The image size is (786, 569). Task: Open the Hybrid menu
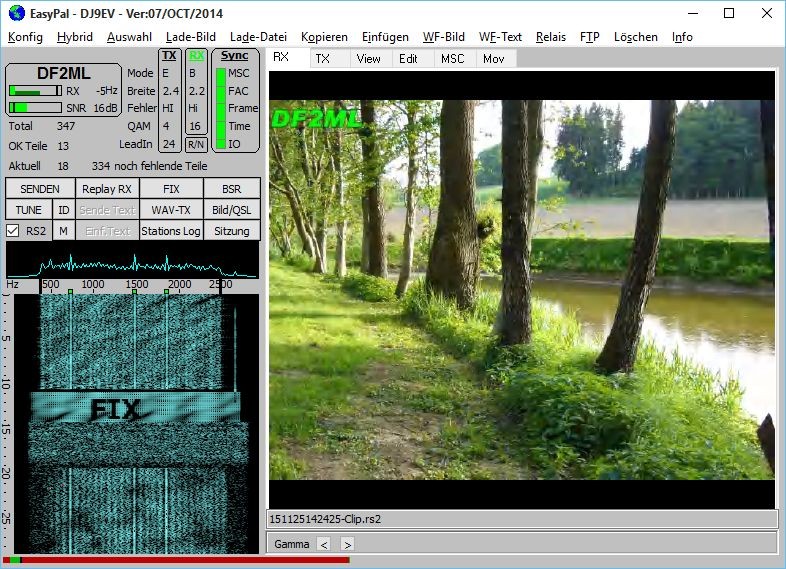click(x=75, y=37)
